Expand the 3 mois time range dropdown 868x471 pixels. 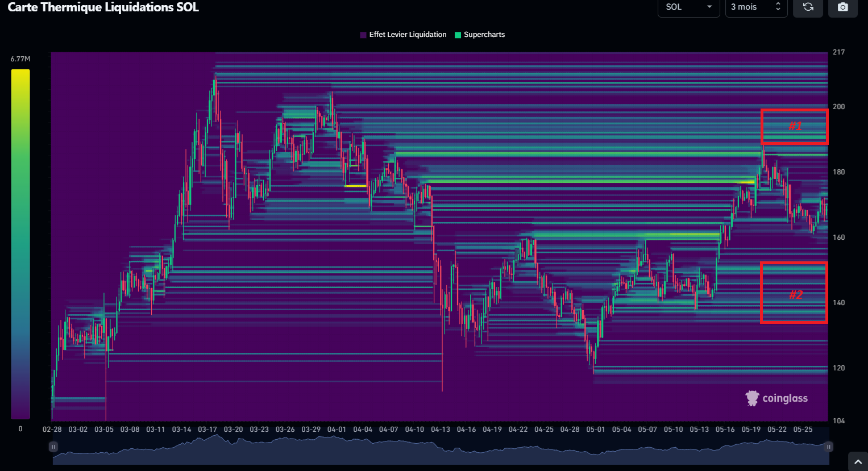[755, 7]
